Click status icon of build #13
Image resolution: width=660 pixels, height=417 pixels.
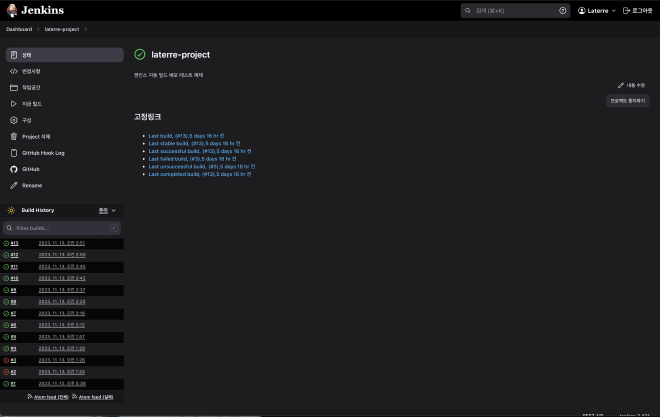tap(6, 243)
